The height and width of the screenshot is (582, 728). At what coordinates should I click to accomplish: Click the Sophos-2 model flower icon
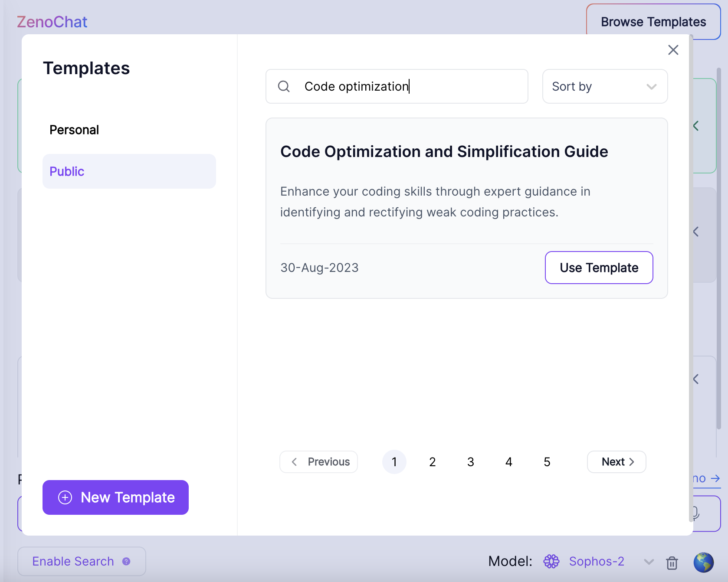(x=551, y=561)
